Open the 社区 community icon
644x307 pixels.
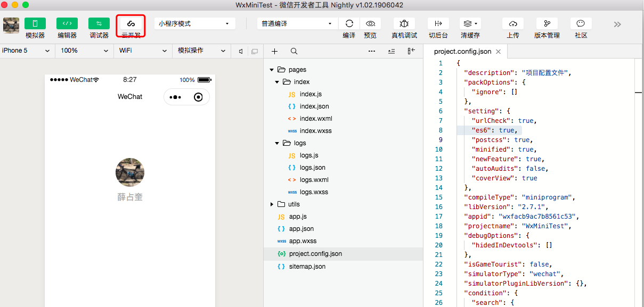(581, 23)
